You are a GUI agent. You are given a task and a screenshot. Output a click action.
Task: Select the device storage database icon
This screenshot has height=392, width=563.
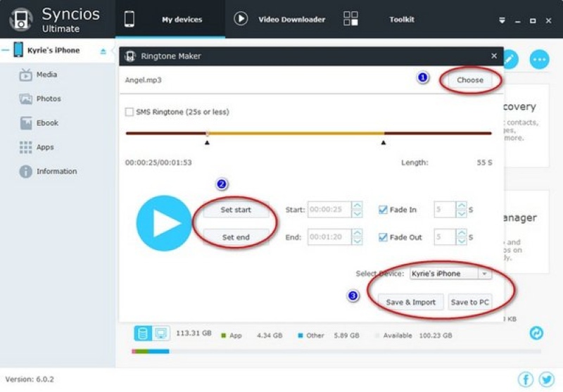pyautogui.click(x=143, y=334)
